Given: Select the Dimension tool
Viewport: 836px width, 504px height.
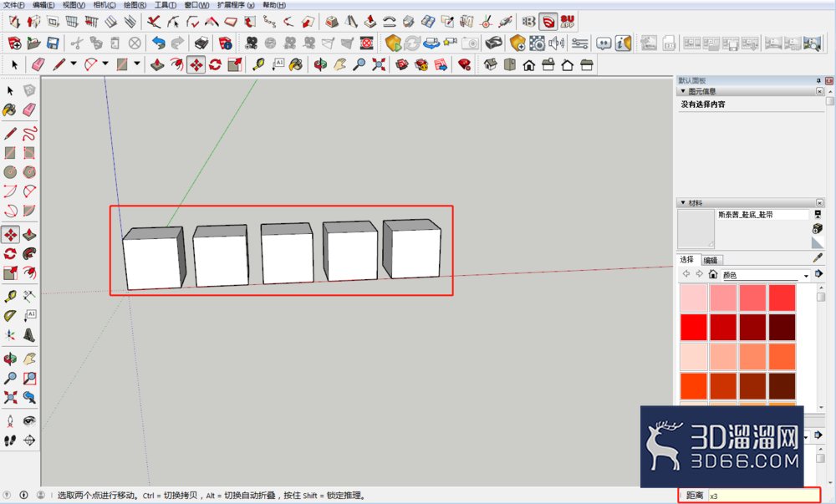Looking at the screenshot, I should [x=29, y=296].
